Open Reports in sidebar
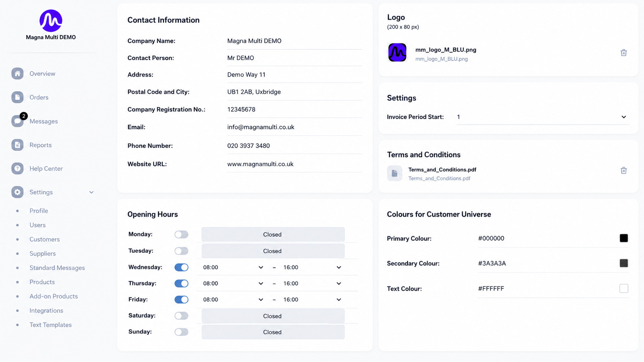The image size is (644, 362). pos(40,145)
